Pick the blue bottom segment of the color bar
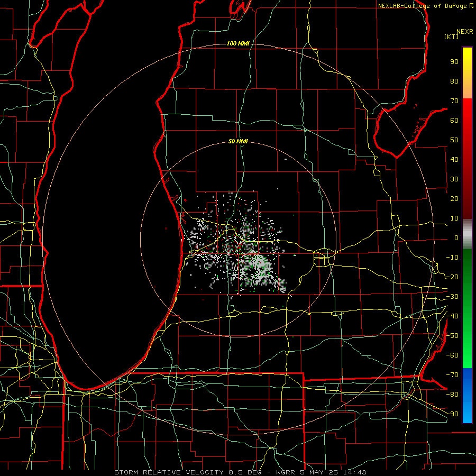 pyautogui.click(x=467, y=396)
